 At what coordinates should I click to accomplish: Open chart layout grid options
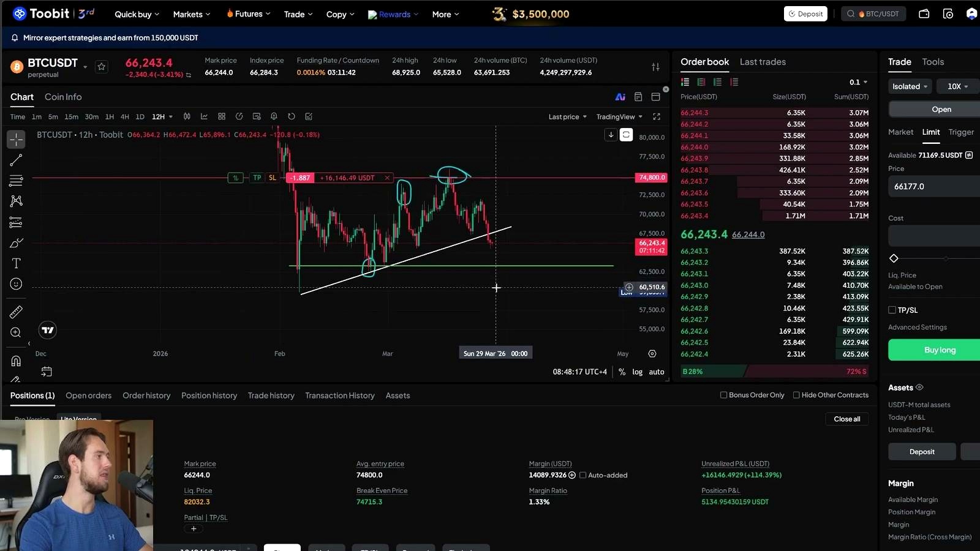222,116
